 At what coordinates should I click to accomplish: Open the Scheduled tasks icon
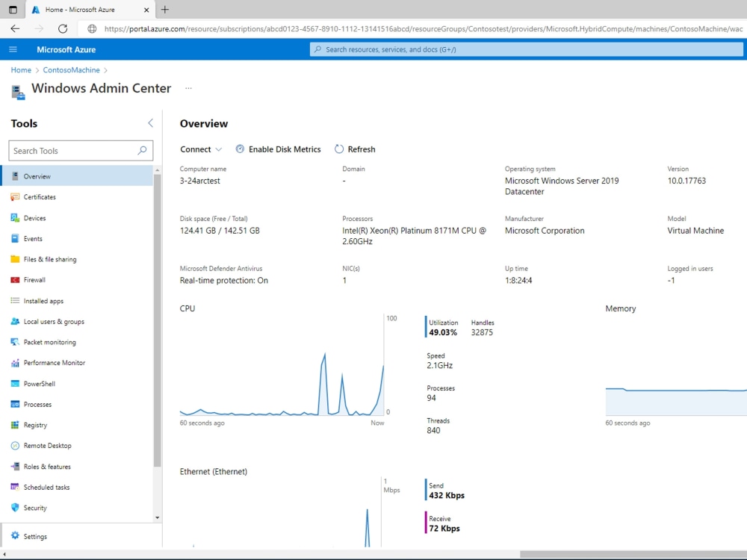[15, 487]
